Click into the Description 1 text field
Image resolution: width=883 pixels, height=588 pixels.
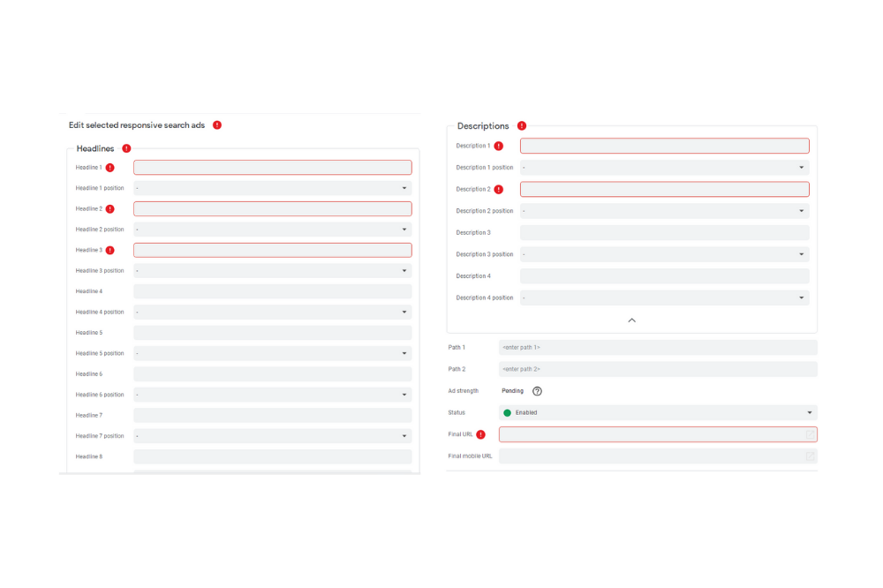coord(665,146)
